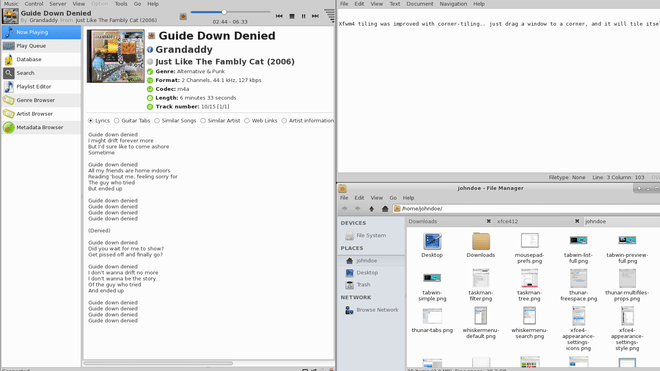Go back in File Manager
Image resolution: width=660 pixels, height=371 pixels.
click(345, 208)
